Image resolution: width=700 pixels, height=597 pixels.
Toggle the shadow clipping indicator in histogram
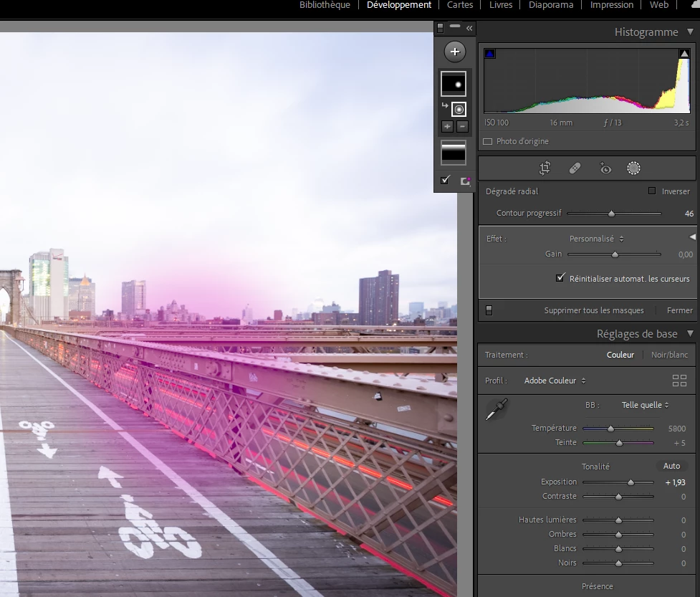(x=490, y=54)
